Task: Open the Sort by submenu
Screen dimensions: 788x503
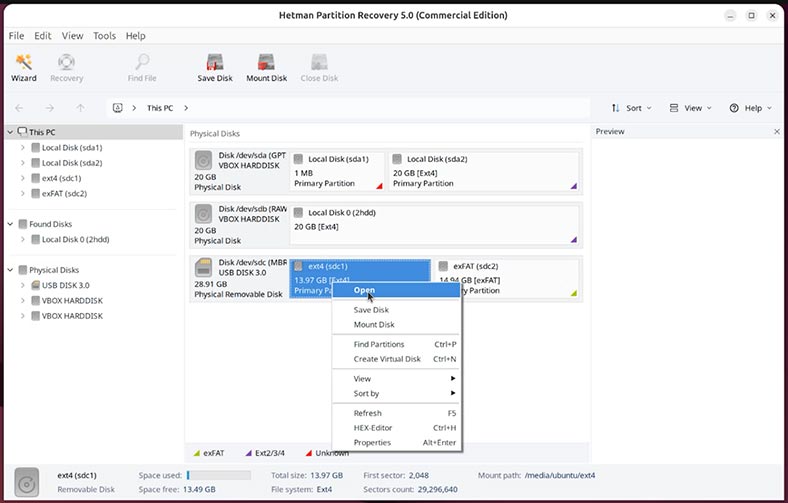Action: 396,393
